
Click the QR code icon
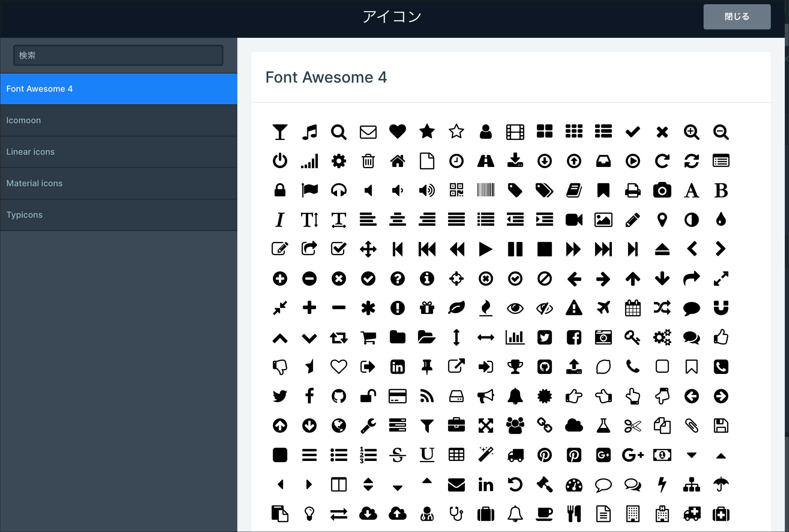pyautogui.click(x=456, y=190)
